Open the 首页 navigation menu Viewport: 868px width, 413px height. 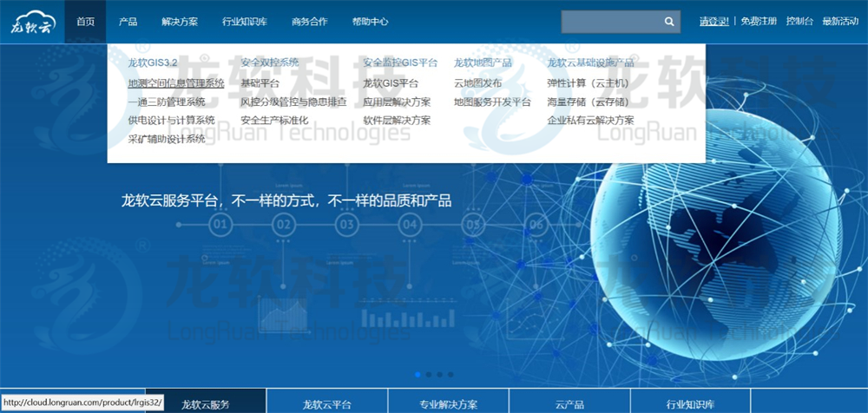(86, 22)
